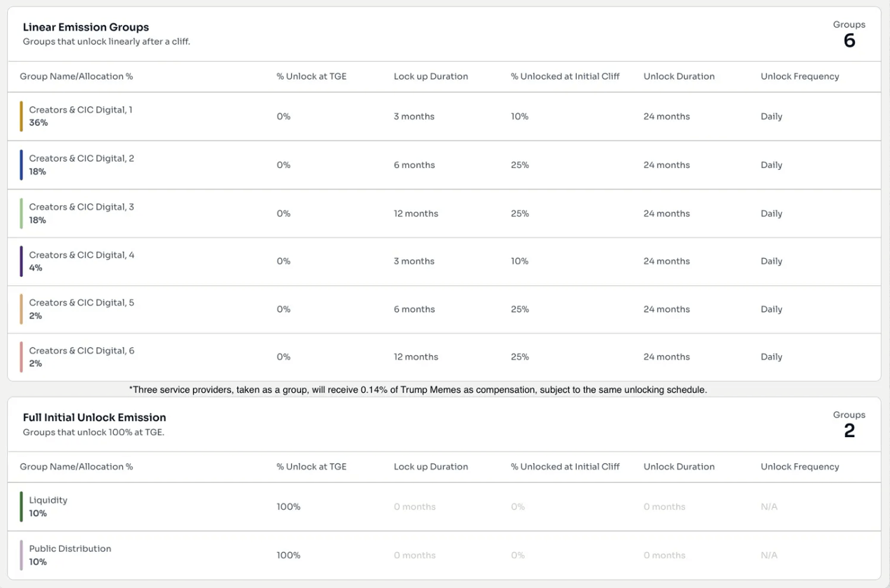Click the Groups count '2'

pos(849,431)
